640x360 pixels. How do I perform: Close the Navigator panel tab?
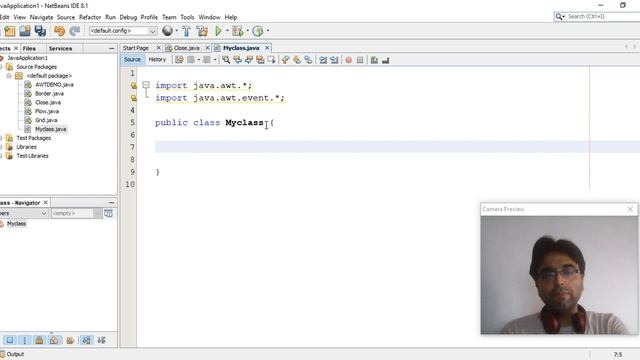[x=46, y=202]
